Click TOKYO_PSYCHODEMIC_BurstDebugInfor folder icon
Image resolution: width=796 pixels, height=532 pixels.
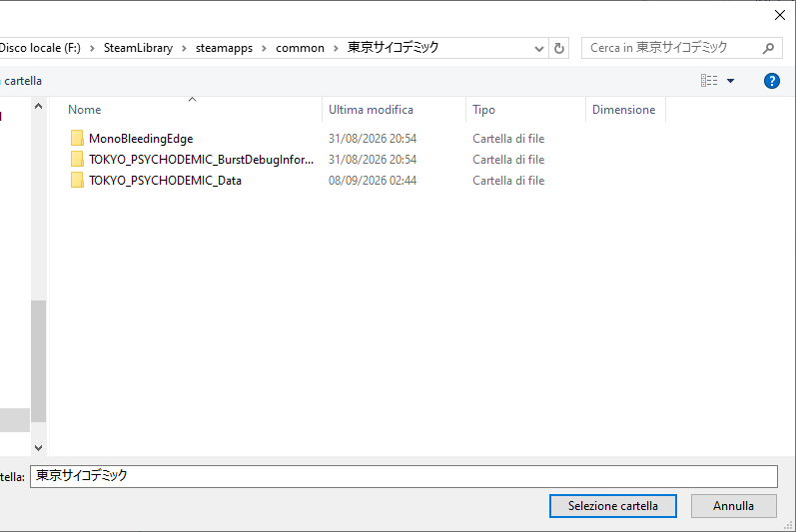pos(77,160)
